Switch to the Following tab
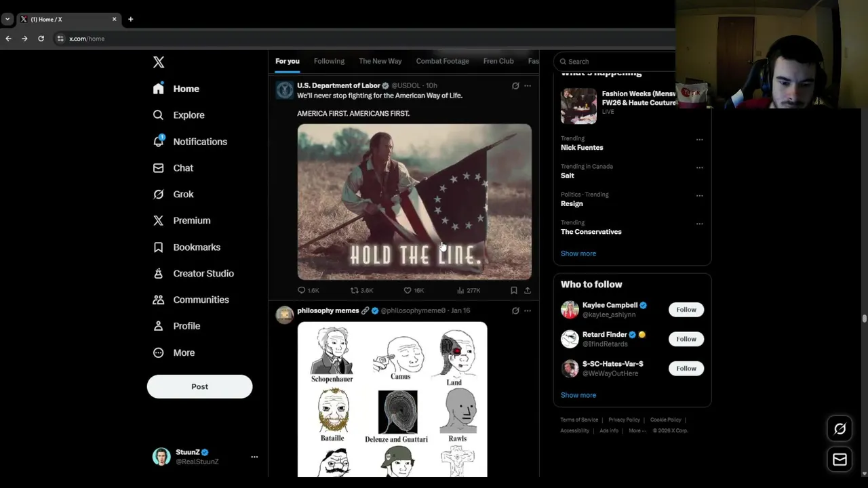 pos(329,61)
